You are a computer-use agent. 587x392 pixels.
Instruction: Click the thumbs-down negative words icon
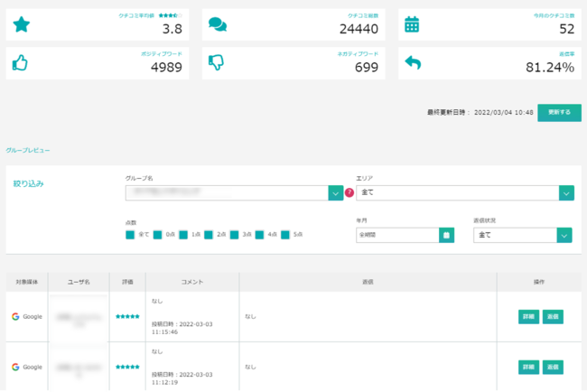218,62
